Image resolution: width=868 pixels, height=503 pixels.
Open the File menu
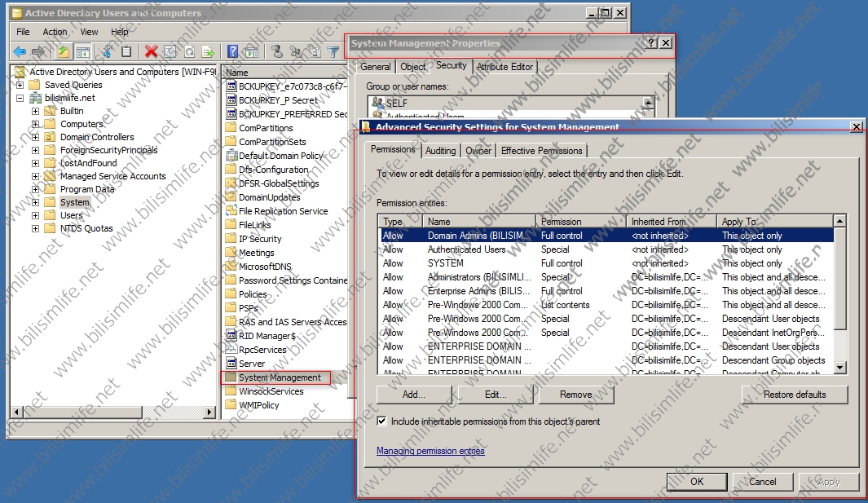(x=23, y=32)
